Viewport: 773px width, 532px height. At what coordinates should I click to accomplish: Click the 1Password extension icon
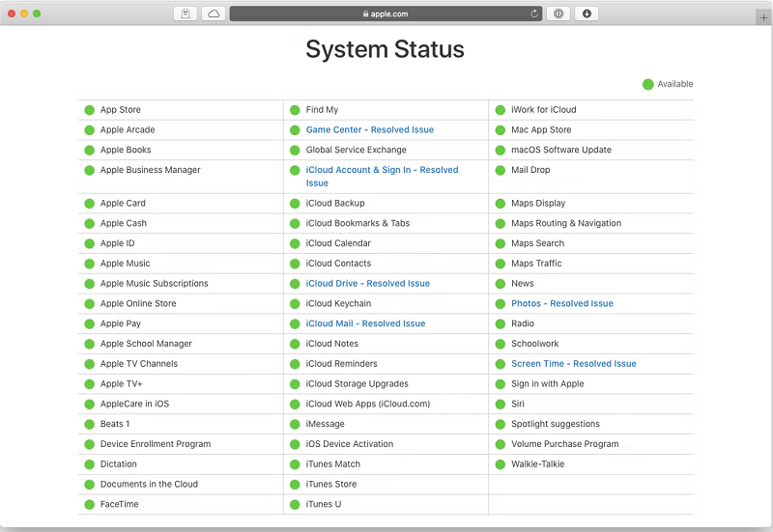point(558,14)
